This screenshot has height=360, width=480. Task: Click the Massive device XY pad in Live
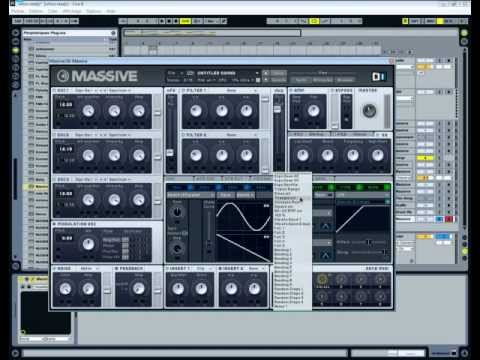pos(46,313)
